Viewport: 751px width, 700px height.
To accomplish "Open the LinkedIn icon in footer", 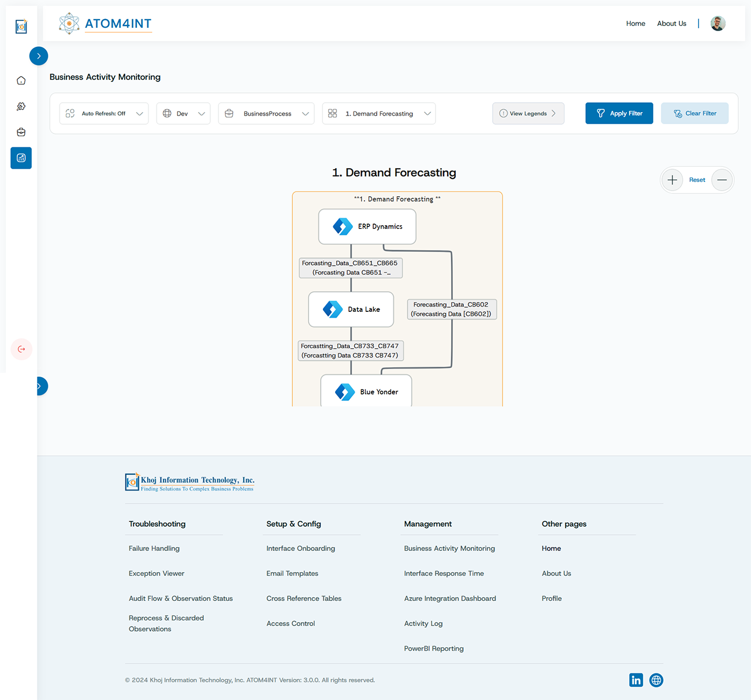I will click(x=636, y=680).
